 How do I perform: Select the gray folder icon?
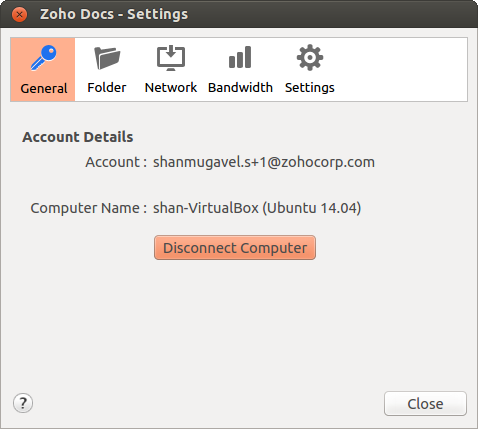pos(107,58)
